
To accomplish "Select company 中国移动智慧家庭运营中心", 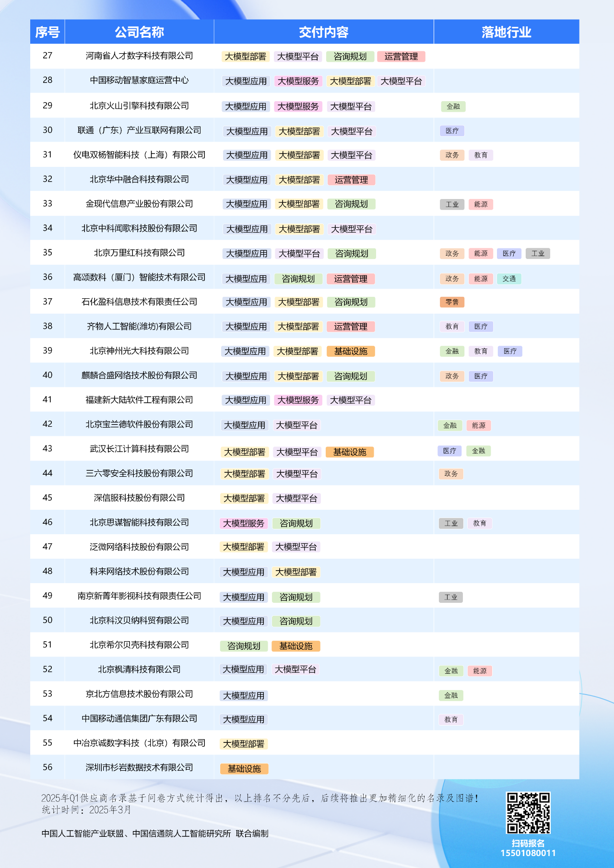I will (x=139, y=80).
